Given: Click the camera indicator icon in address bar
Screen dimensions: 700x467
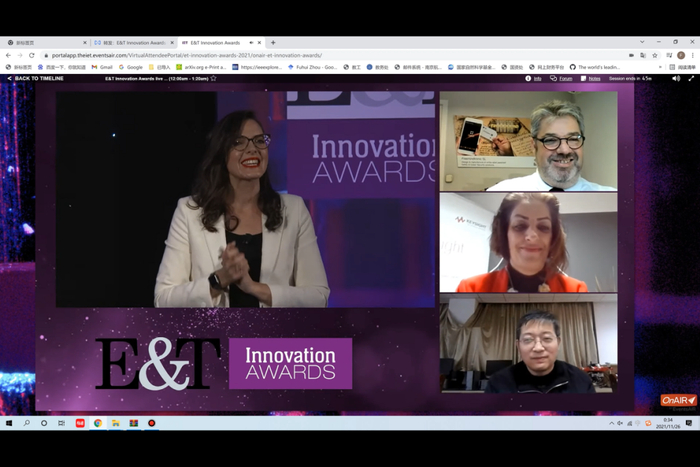Looking at the screenshot, I should 631,55.
